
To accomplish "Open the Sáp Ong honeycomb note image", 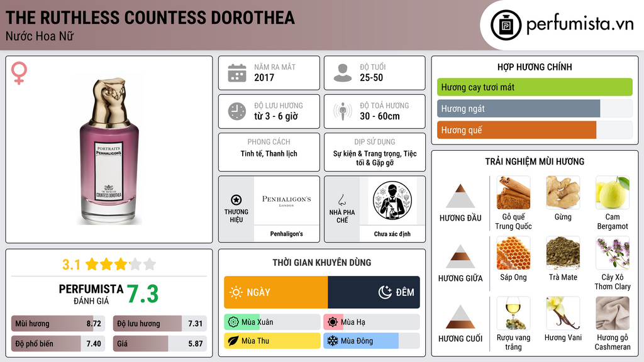I will coord(513,253).
